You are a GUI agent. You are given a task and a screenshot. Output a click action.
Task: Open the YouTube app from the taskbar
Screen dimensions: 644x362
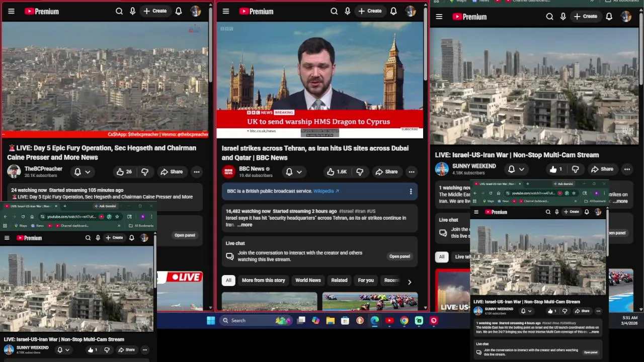(x=389, y=320)
